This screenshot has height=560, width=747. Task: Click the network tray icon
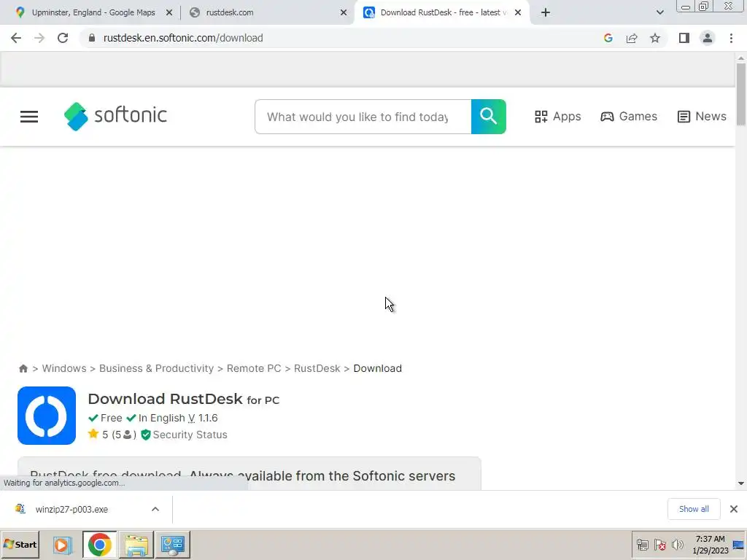pos(642,545)
